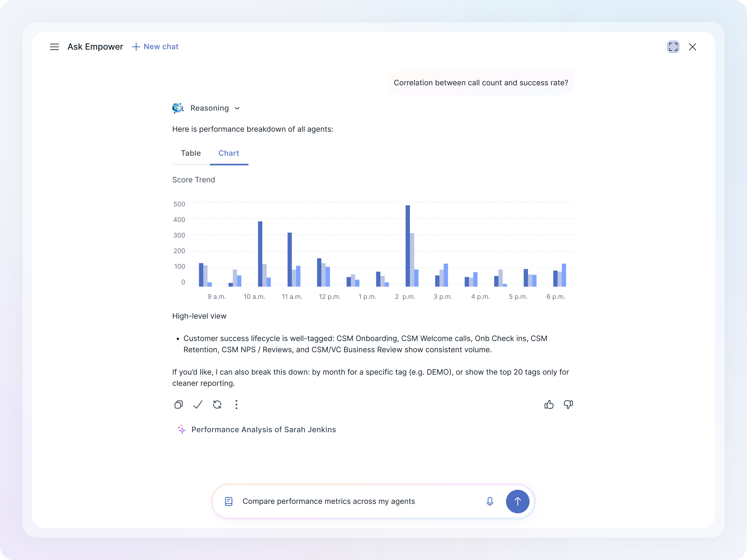Select the Chart tab
The width and height of the screenshot is (747, 560).
click(x=229, y=153)
